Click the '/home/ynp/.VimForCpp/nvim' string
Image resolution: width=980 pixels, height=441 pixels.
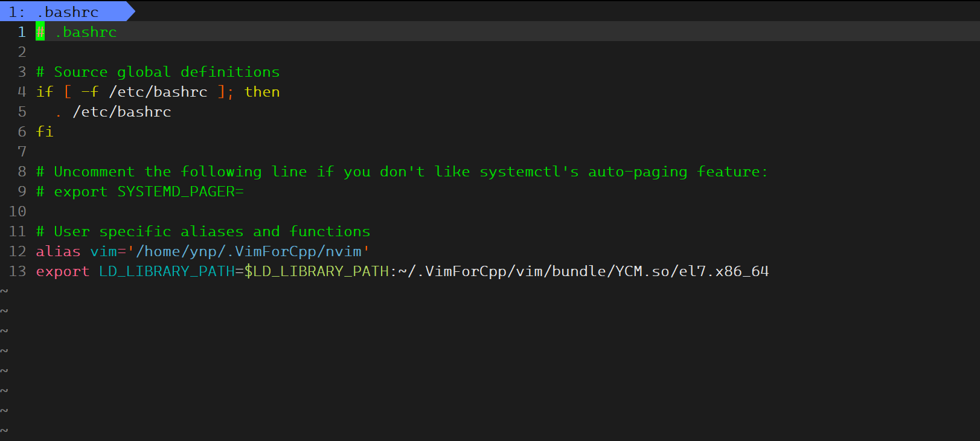[x=248, y=251]
